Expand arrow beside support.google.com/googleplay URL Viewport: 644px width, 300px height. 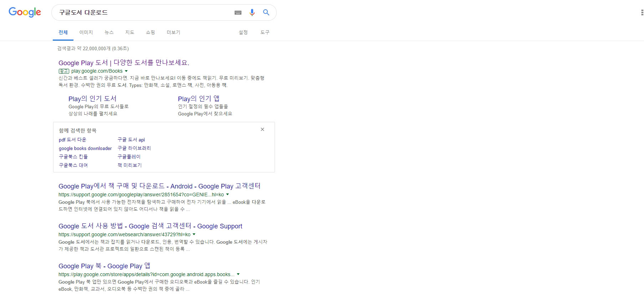pos(228,195)
